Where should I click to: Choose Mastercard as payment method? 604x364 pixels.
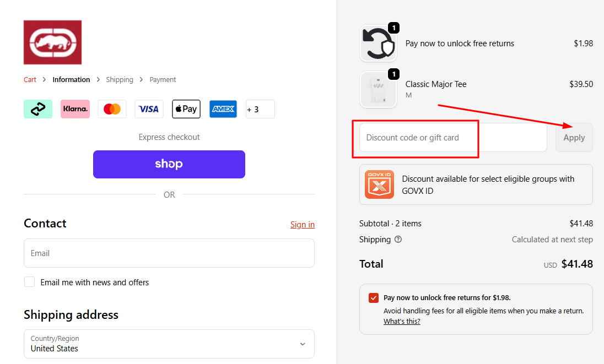(112, 108)
